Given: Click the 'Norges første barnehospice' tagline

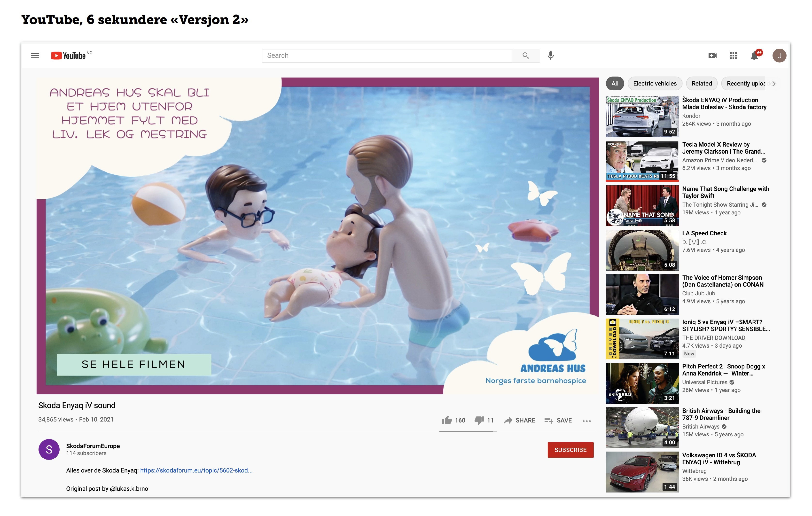Looking at the screenshot, I should pos(536,381).
